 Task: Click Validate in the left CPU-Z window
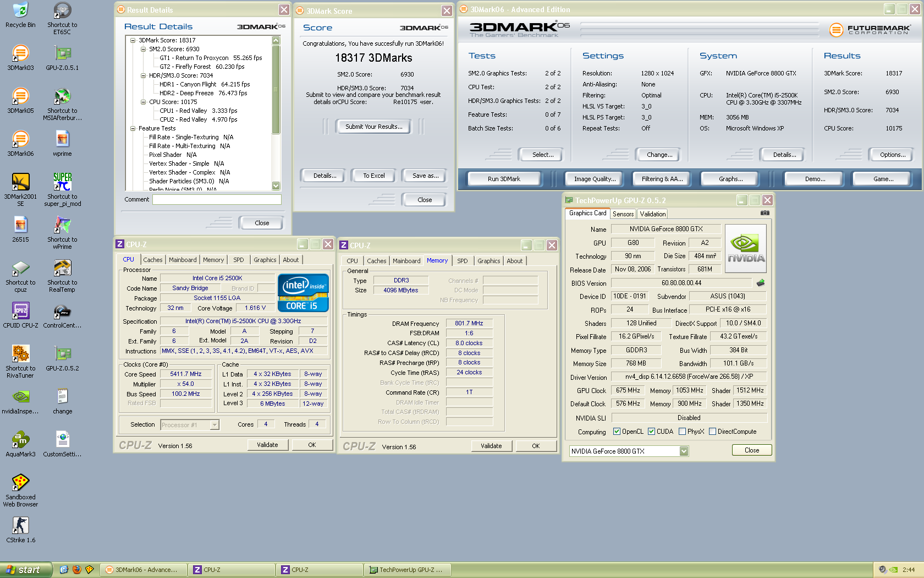click(267, 445)
